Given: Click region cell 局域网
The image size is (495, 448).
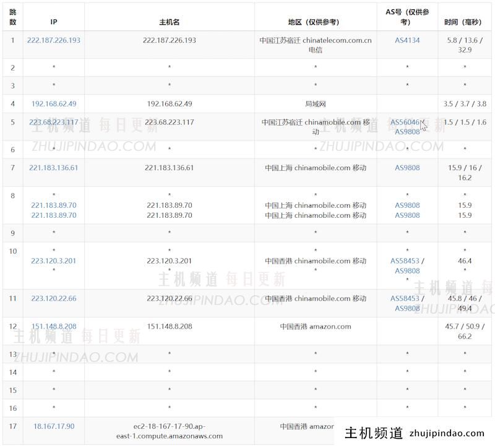Looking at the screenshot, I should pyautogui.click(x=316, y=103).
